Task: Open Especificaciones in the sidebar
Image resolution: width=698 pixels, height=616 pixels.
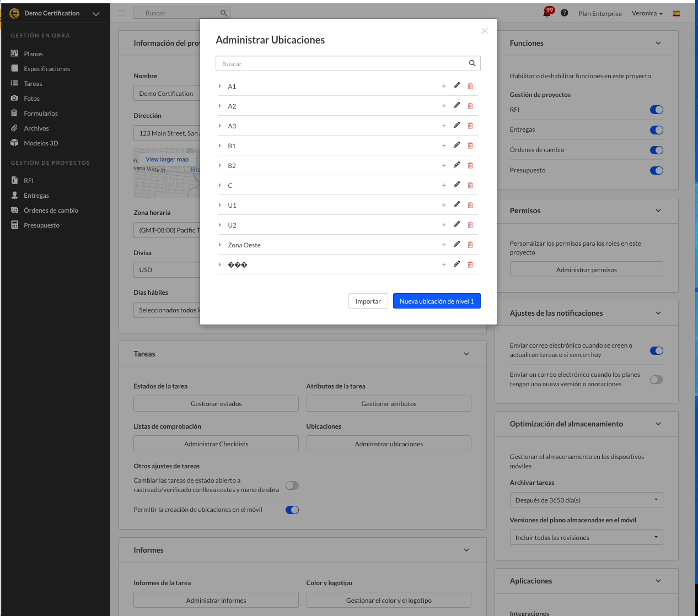Action: click(47, 69)
